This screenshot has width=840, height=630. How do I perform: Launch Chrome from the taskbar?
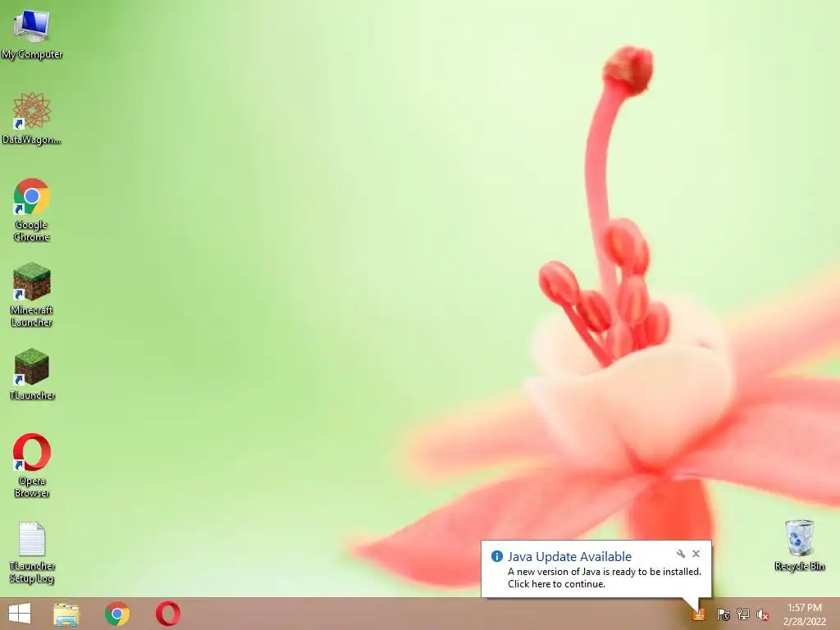click(117, 614)
